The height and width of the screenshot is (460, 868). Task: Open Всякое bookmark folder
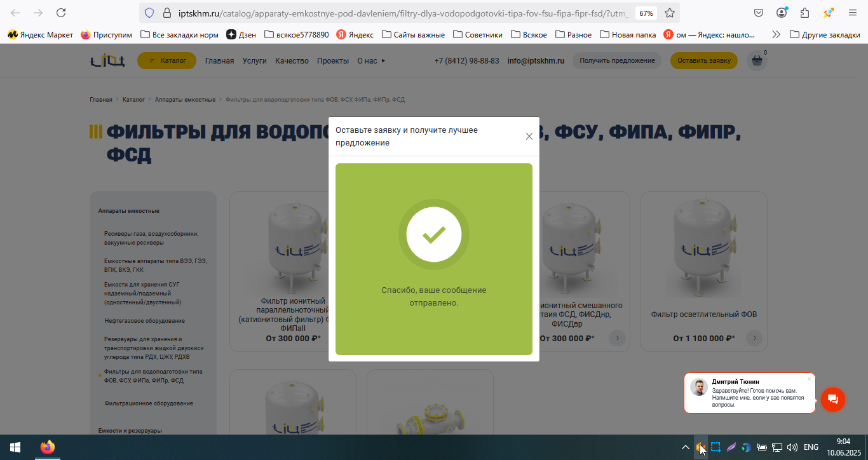point(529,35)
